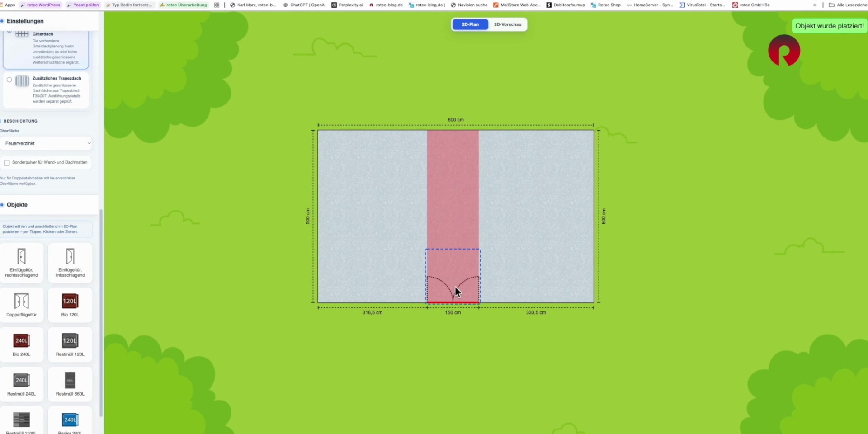Open the bookmark grid icon in bookmarks bar
The image size is (868, 434).
coord(217,5)
